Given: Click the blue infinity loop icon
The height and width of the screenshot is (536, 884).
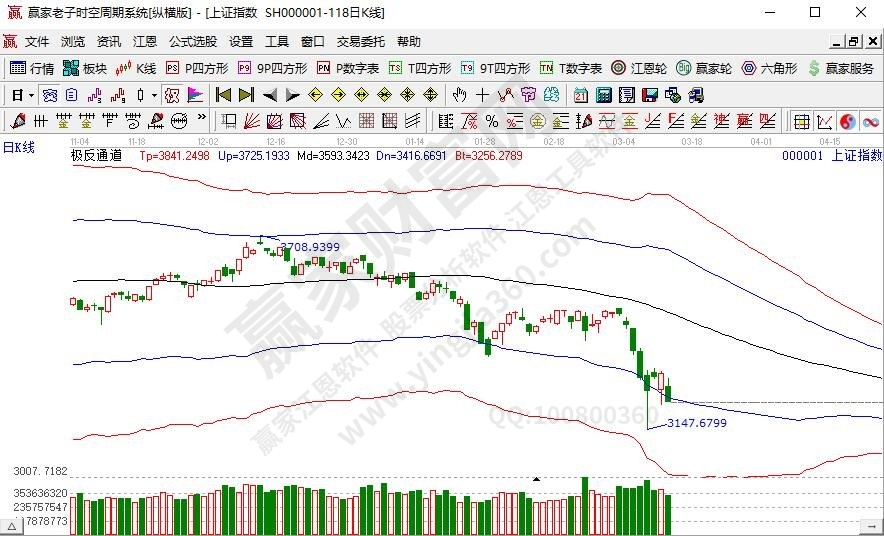Looking at the screenshot, I should coord(870,121).
